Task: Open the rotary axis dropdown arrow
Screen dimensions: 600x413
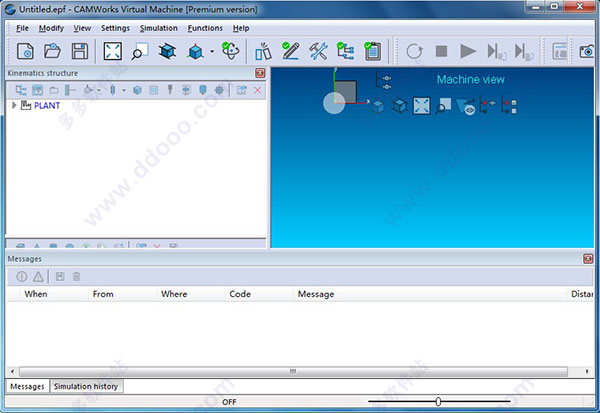Action: 99,91
